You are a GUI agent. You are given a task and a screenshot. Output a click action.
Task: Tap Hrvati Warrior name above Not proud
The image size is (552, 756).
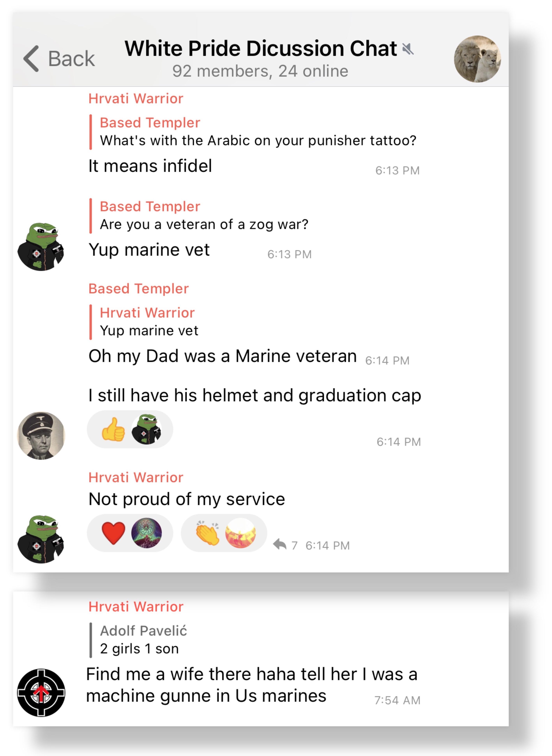136,477
